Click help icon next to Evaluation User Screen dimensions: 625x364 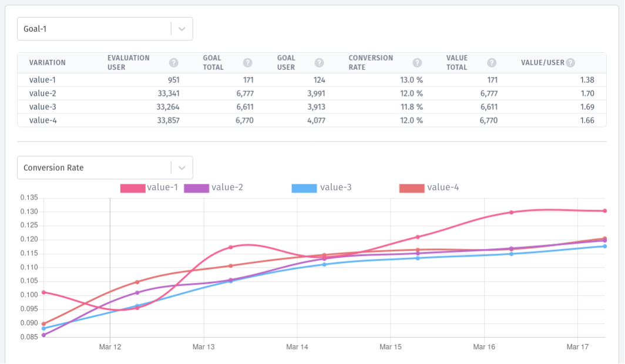(x=173, y=63)
